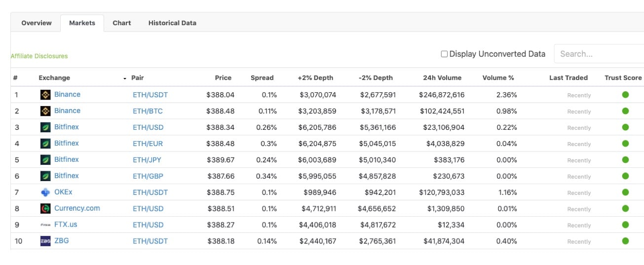Sort using the arrow beside the Exchange header
The image size is (644, 265).
click(x=124, y=78)
